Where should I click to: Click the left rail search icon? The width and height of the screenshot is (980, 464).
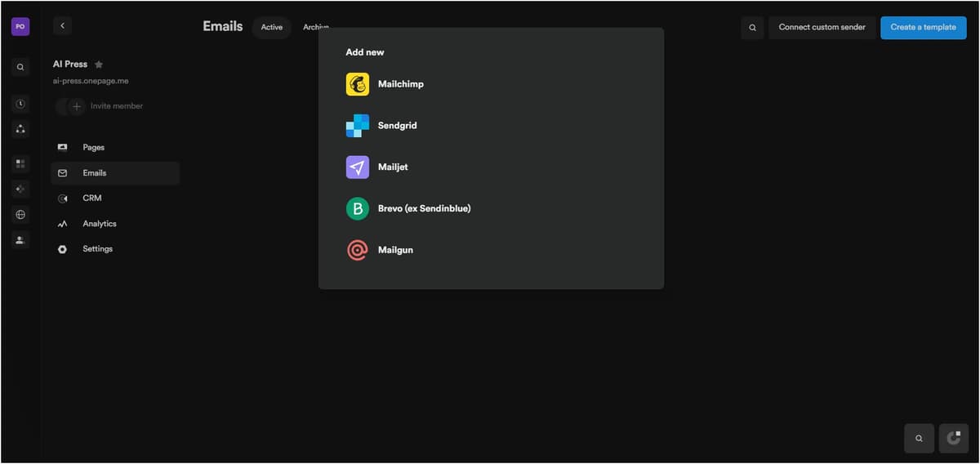pyautogui.click(x=20, y=67)
